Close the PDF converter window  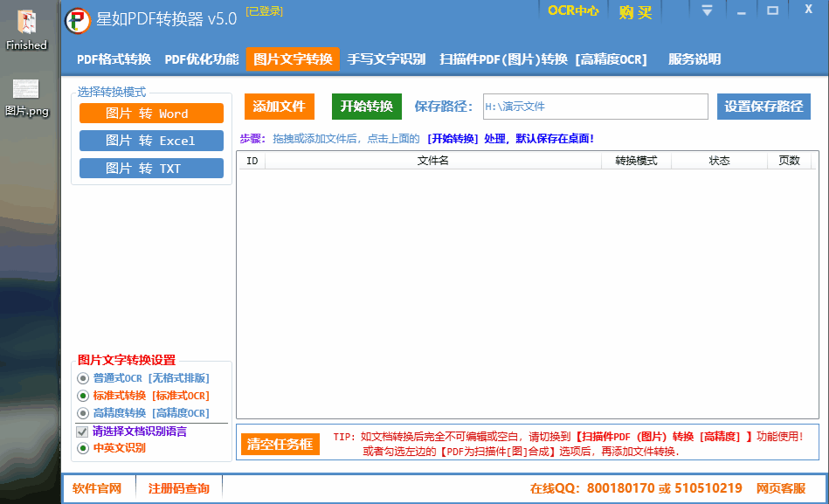808,10
